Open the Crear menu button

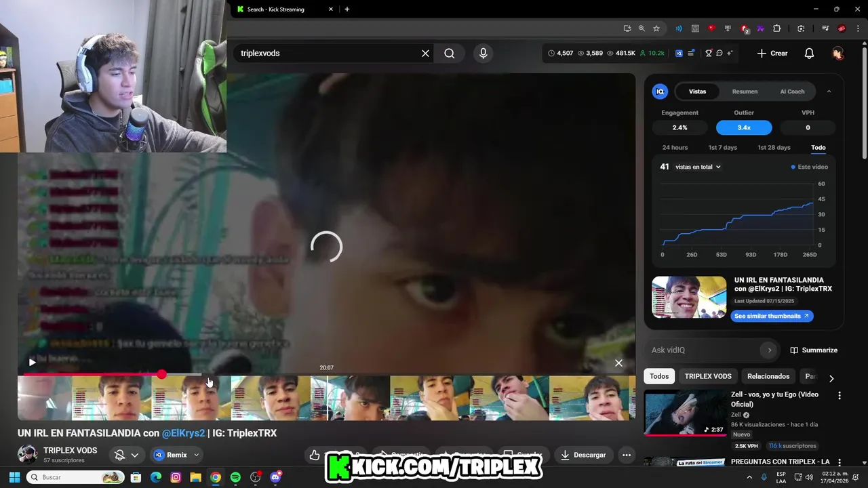click(x=772, y=54)
